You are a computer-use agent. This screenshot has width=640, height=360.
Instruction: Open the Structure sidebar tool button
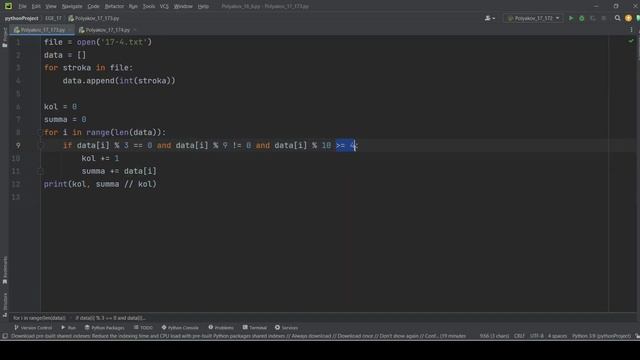coord(4,304)
